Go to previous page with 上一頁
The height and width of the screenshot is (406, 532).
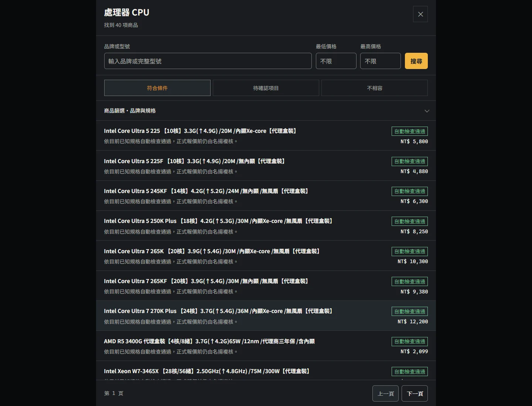point(386,393)
